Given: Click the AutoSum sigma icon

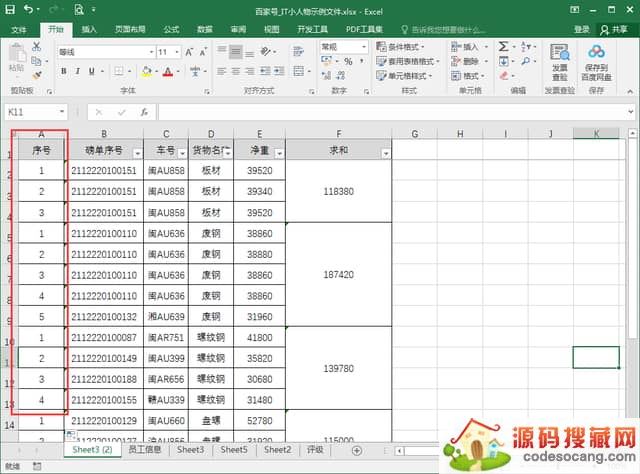Looking at the screenshot, I should click(503, 46).
